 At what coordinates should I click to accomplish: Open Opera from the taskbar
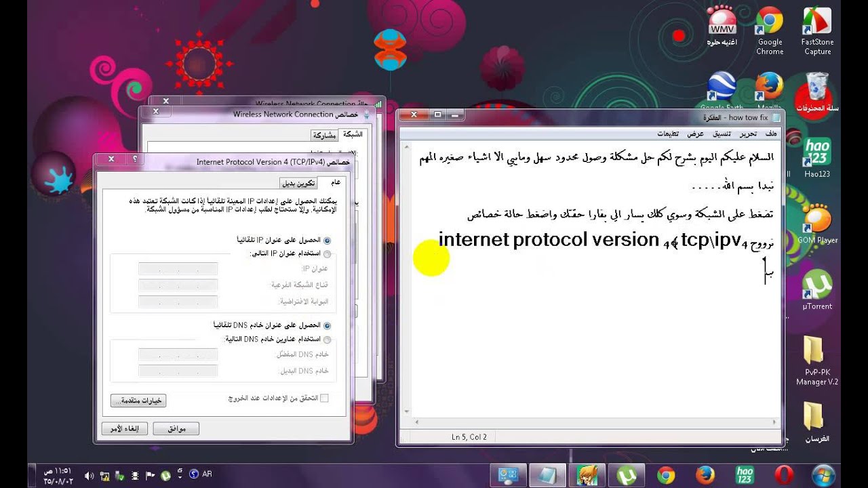point(785,475)
